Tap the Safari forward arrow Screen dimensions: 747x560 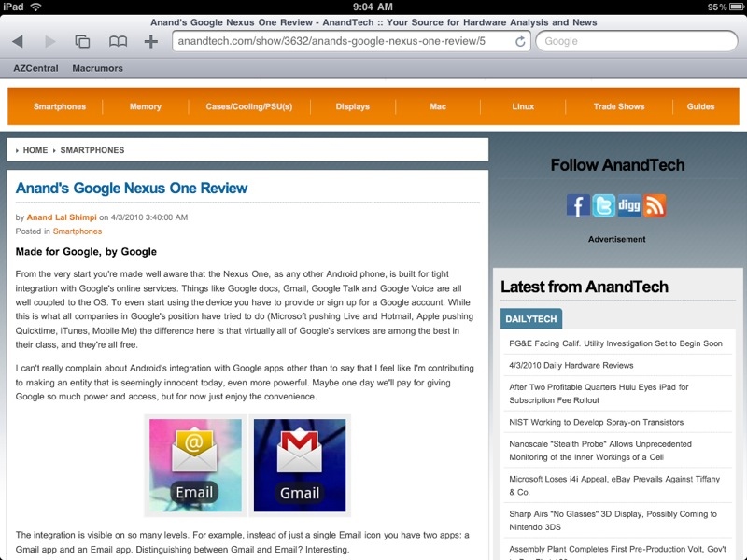coord(49,41)
